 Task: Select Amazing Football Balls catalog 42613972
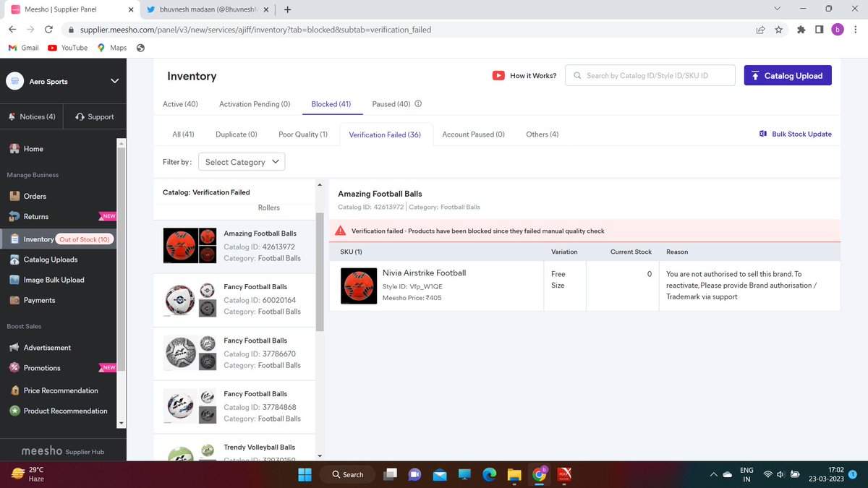234,247
